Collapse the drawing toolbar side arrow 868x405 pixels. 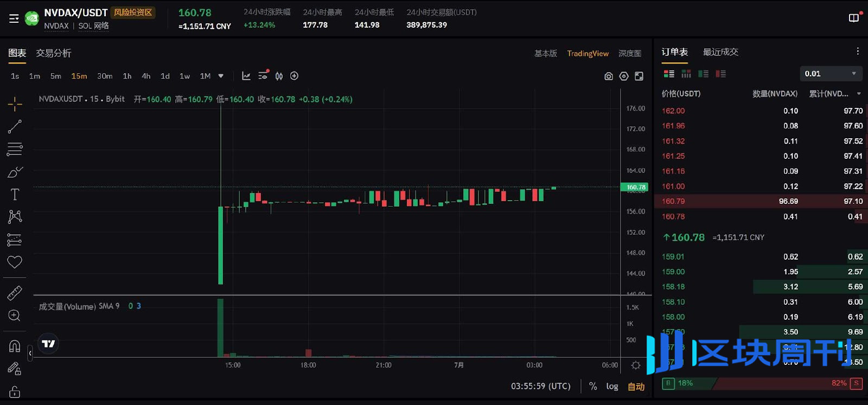pyautogui.click(x=30, y=353)
